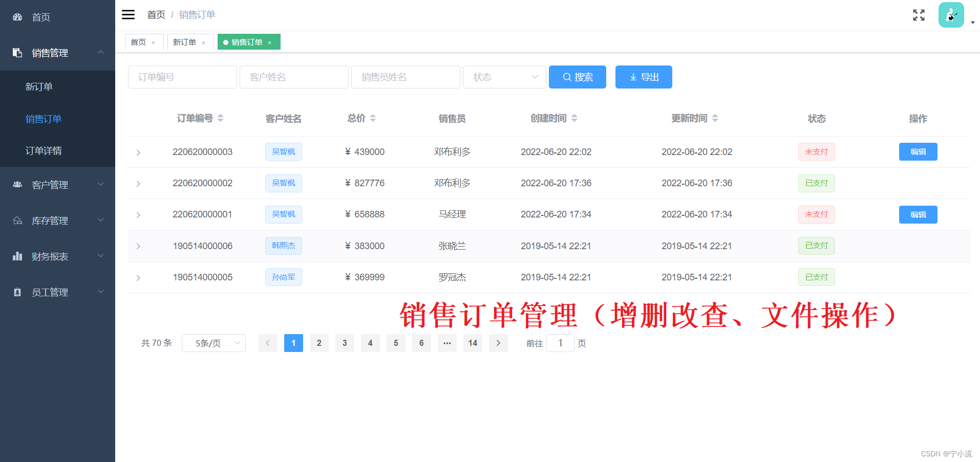This screenshot has height=462, width=980.
Task: Go to page 6
Action: [x=421, y=343]
